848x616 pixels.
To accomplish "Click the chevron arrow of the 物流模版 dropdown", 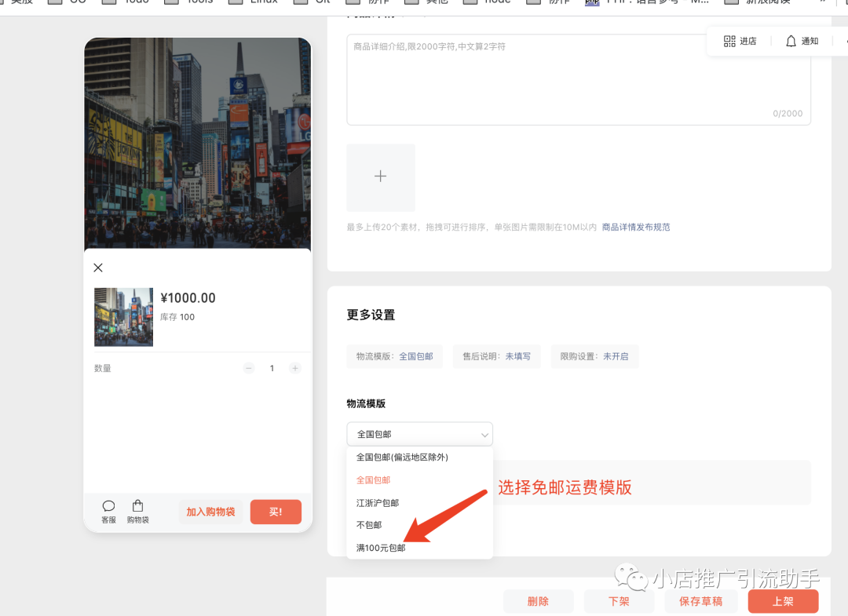I will 484,435.
